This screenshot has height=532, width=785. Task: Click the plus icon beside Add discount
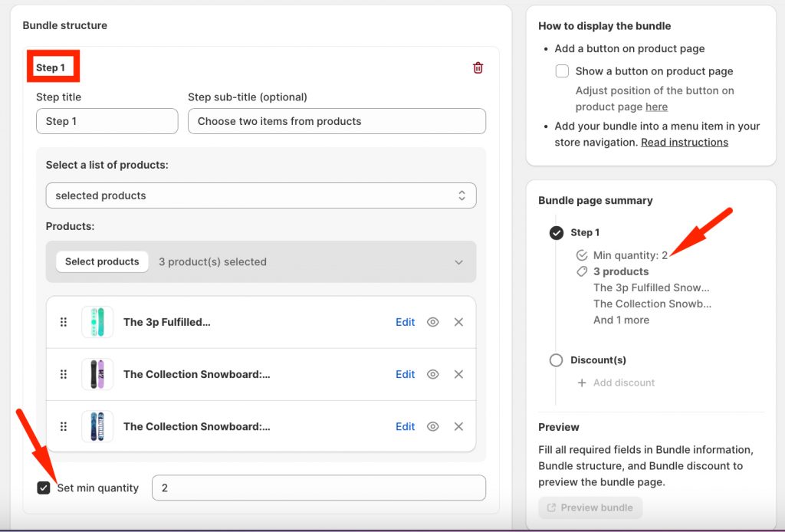[x=582, y=383]
